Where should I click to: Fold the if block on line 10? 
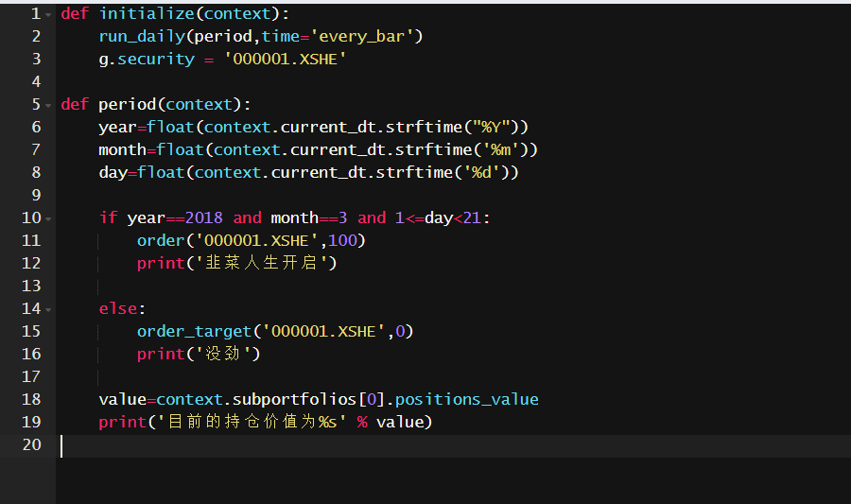click(49, 218)
